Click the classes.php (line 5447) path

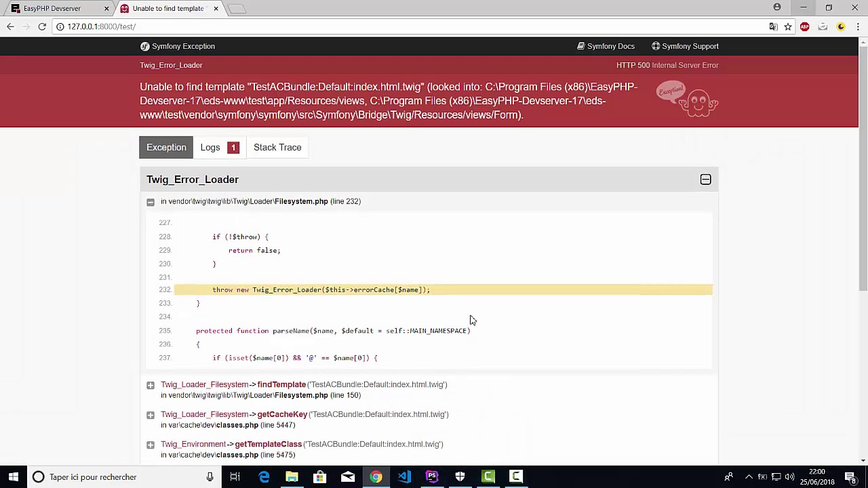pyautogui.click(x=228, y=425)
